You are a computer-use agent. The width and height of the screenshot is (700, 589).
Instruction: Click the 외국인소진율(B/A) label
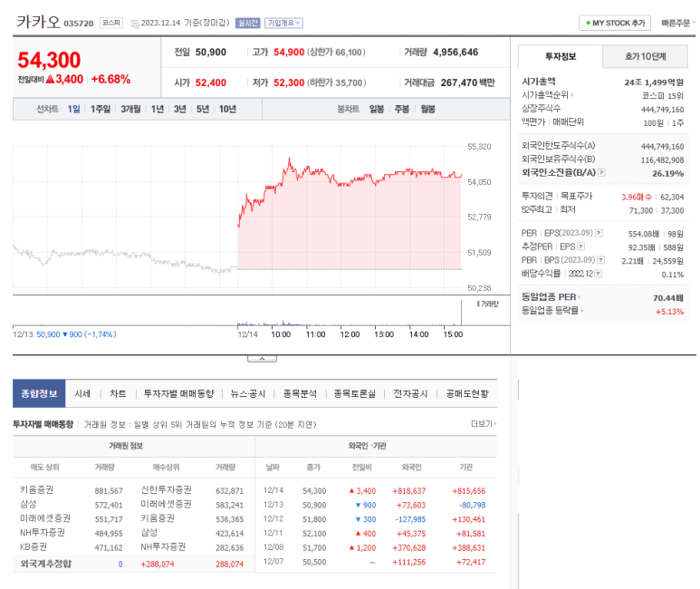(x=559, y=172)
